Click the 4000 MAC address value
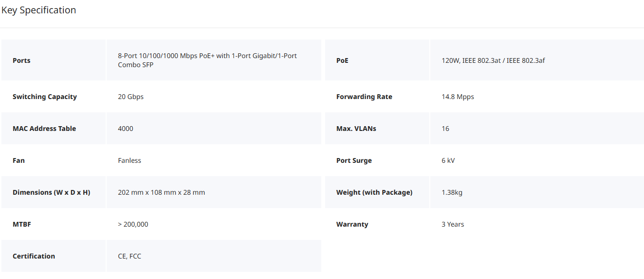 click(126, 129)
